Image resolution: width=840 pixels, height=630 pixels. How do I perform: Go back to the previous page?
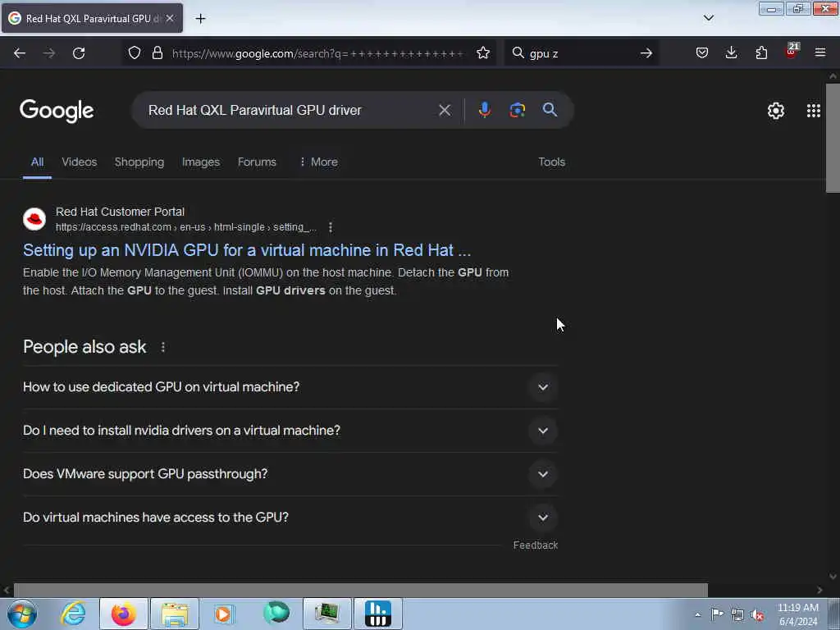pyautogui.click(x=20, y=53)
